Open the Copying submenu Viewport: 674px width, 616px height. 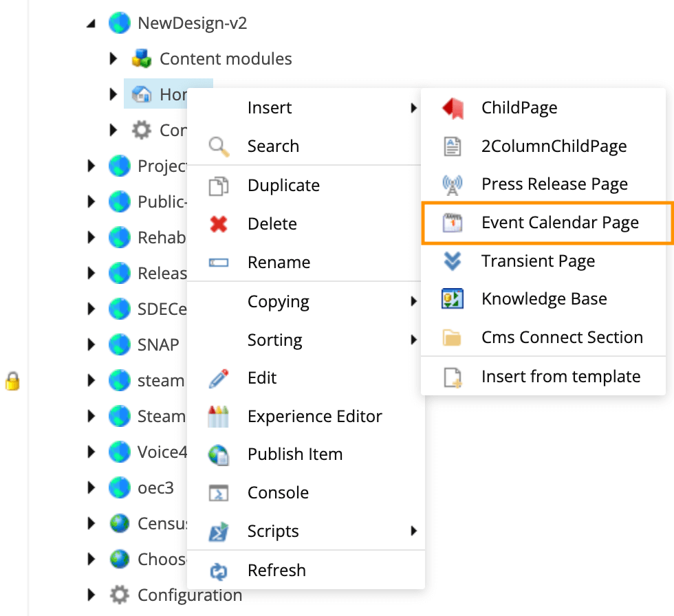click(x=278, y=301)
